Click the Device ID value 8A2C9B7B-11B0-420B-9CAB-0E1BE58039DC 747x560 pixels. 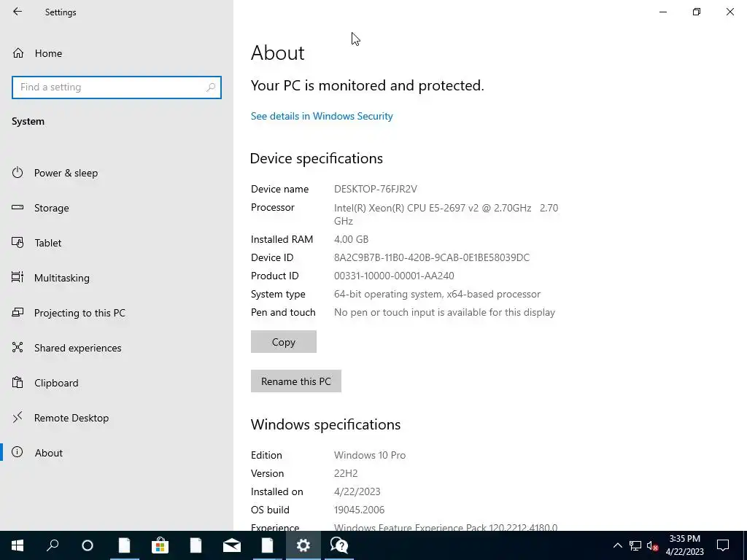point(432,257)
